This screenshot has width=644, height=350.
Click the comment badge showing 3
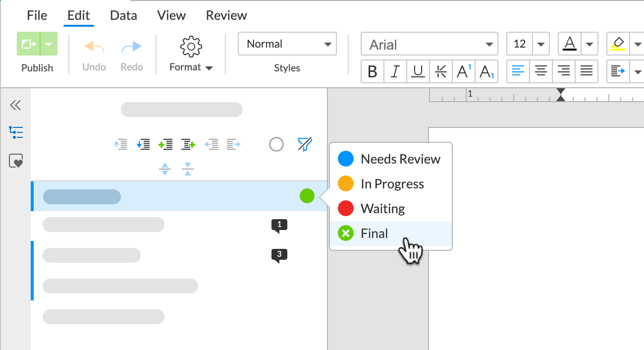279,255
